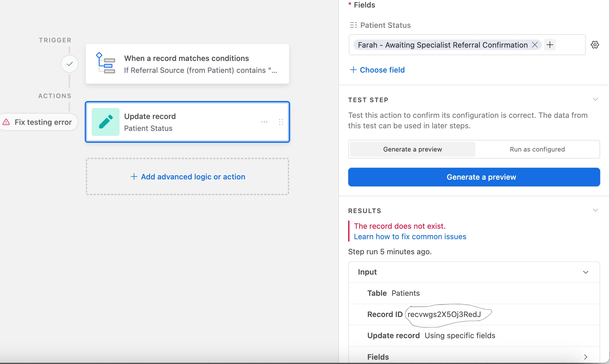
Task: Click the trigger conditions flowchart icon
Action: (105, 63)
